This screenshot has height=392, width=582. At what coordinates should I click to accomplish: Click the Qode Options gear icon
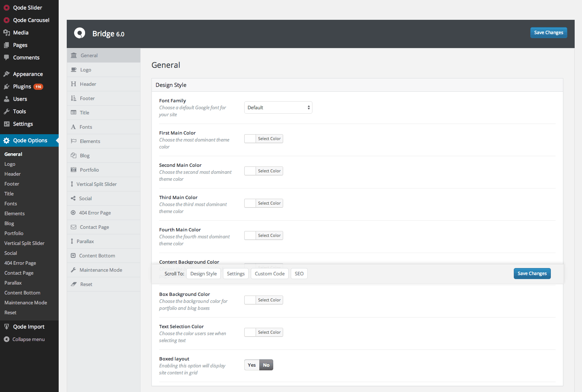[7, 140]
